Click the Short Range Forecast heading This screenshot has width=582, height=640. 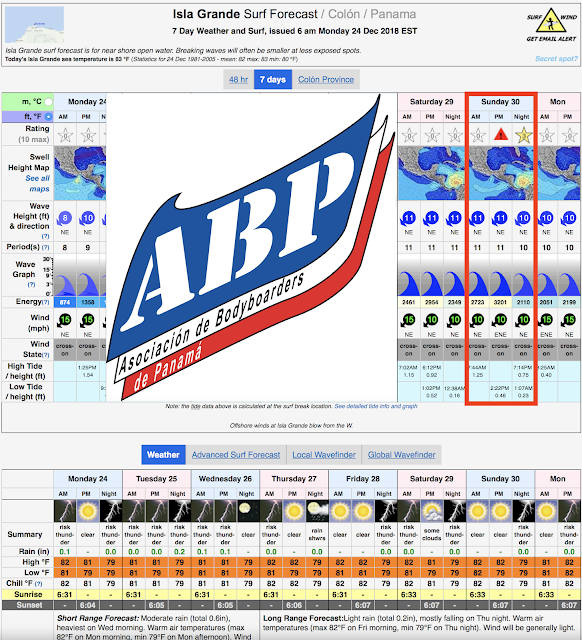pos(98,618)
